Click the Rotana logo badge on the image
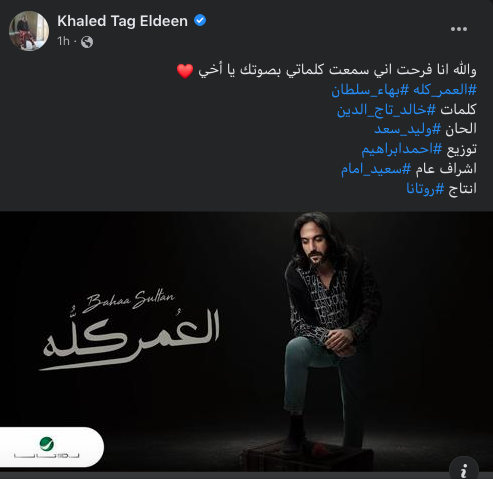 click(x=50, y=447)
